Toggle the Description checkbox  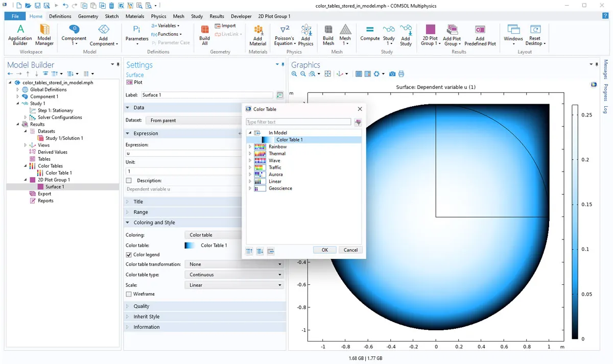point(129,181)
